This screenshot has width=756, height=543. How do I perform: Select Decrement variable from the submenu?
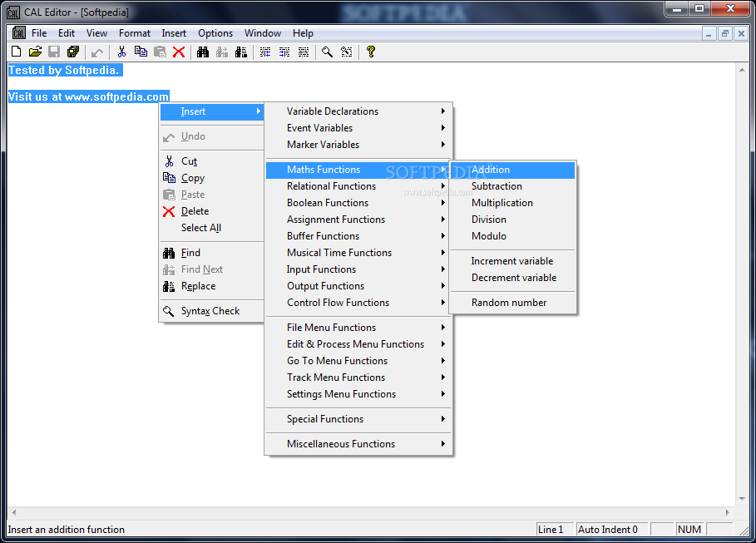tap(512, 278)
